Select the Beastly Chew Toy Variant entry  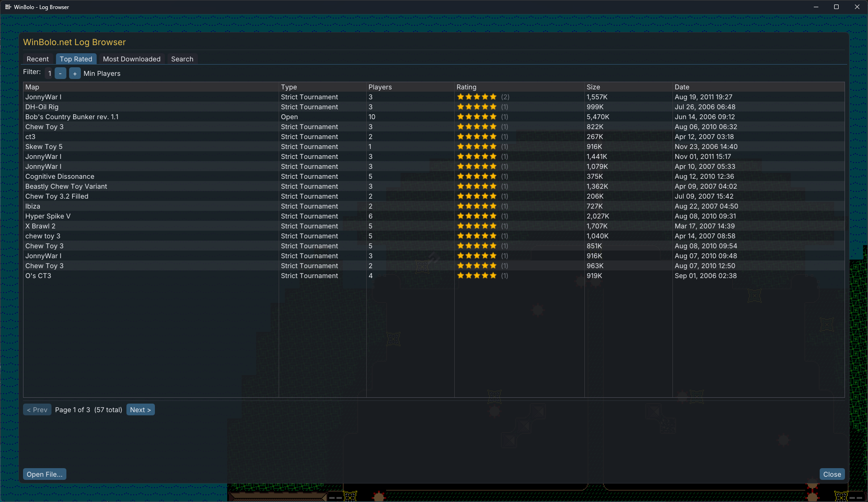click(66, 186)
